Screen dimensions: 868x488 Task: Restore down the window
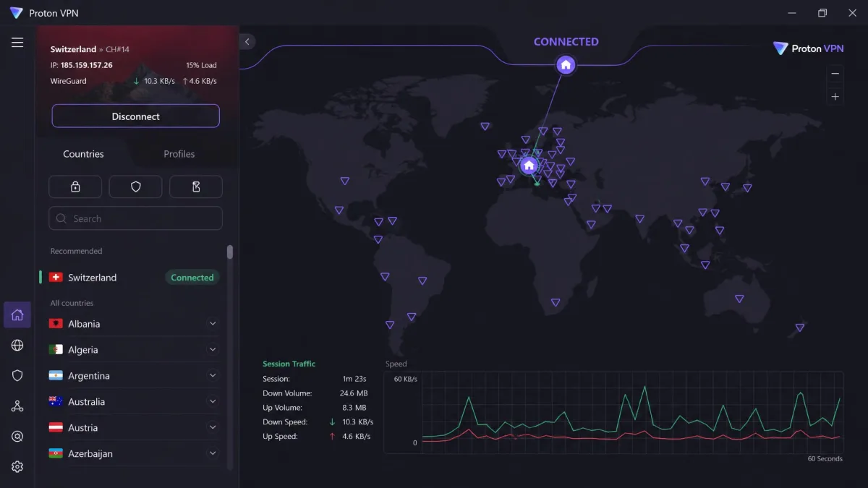(x=822, y=13)
